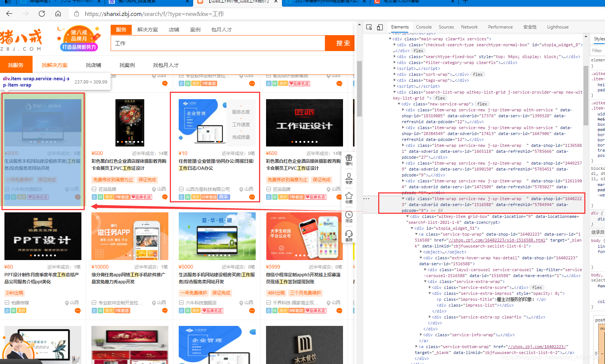Open PPT设计制作 service title link

point(42,278)
